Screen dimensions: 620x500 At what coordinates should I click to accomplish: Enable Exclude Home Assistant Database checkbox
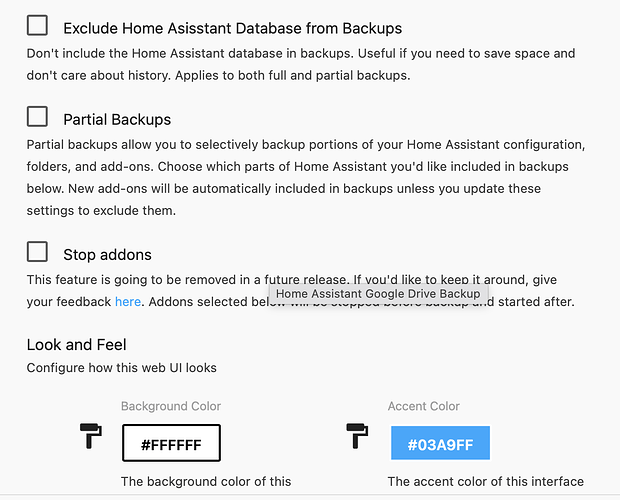[37, 26]
